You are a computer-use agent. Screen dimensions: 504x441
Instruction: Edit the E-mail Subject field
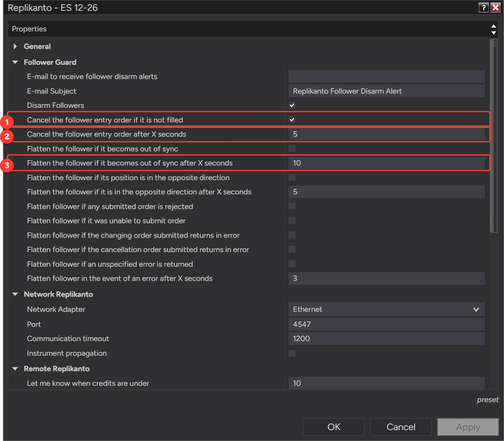coord(386,91)
